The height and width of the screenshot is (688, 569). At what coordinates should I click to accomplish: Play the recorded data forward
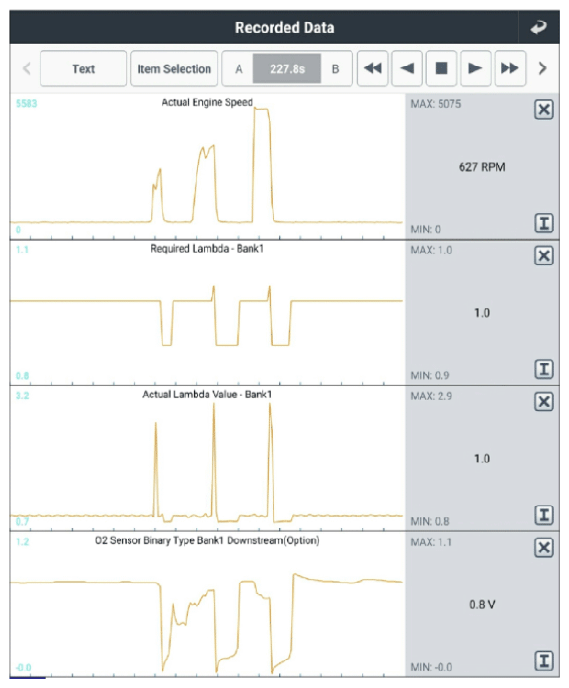tap(476, 68)
